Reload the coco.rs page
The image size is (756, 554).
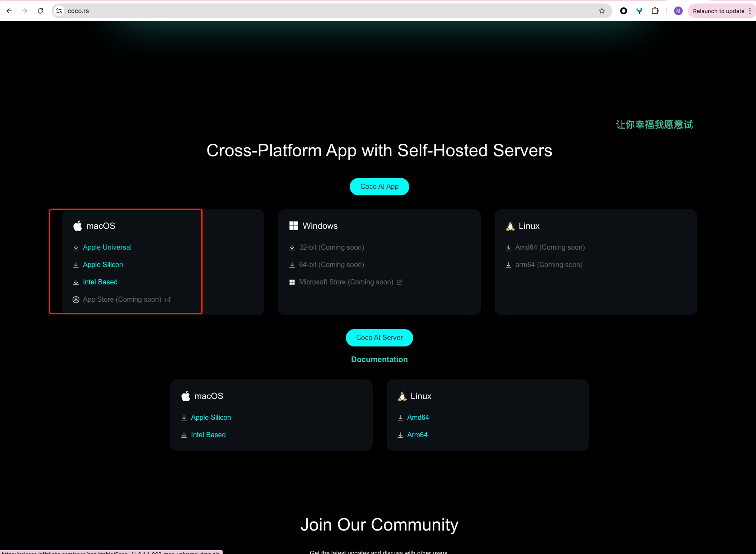click(40, 11)
